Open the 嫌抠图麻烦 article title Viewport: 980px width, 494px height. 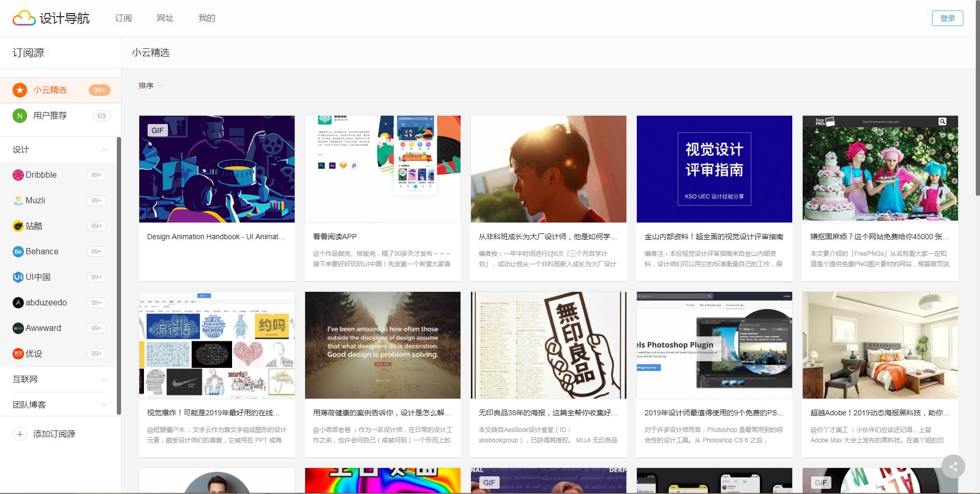pos(880,237)
